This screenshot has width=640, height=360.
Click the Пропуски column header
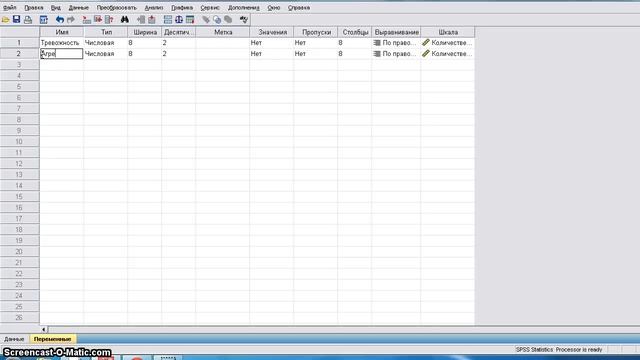click(316, 32)
